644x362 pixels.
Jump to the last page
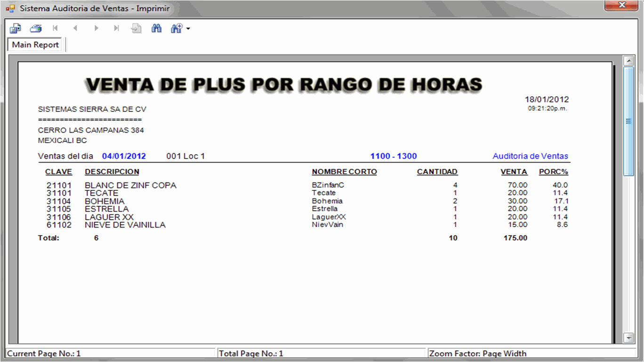pyautogui.click(x=116, y=29)
